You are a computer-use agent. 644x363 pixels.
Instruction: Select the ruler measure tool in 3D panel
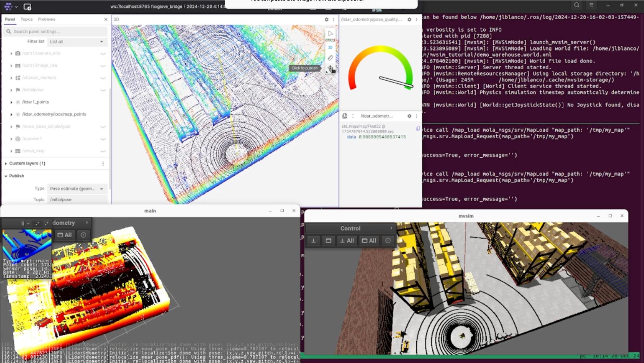[x=330, y=58]
